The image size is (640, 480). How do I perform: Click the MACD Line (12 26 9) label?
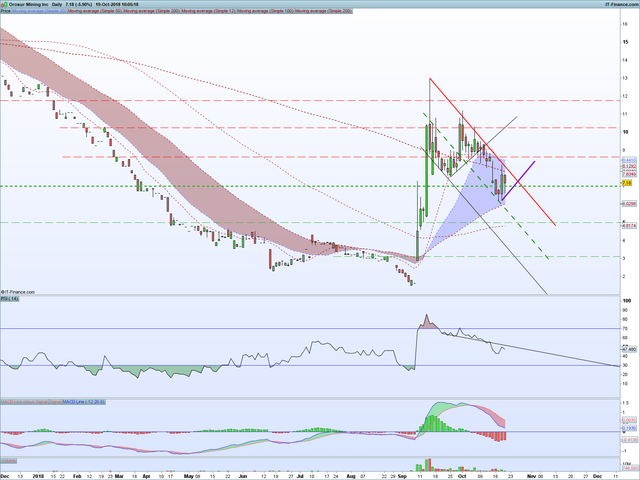click(x=83, y=402)
